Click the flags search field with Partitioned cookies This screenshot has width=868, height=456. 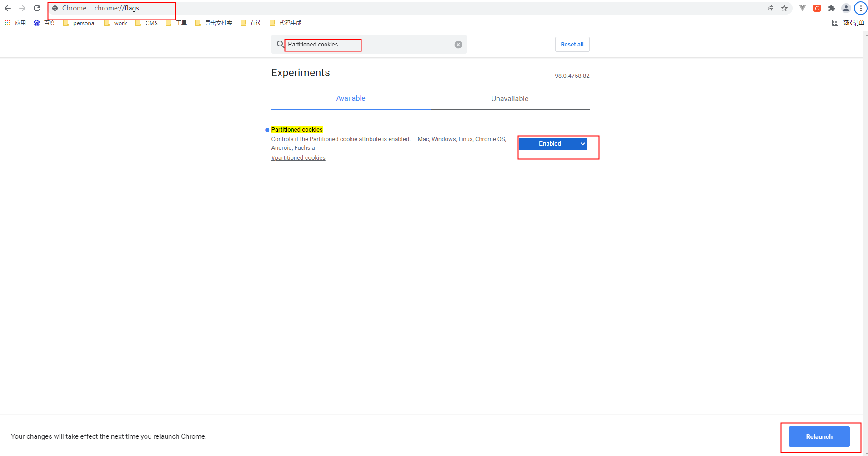[x=369, y=44]
